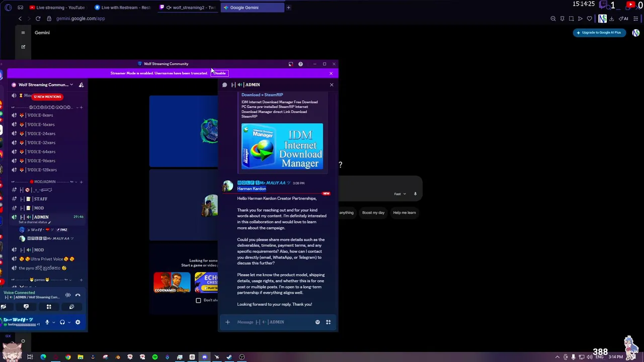
Task: Click the gemini.google.com address bar
Action: coord(80,19)
